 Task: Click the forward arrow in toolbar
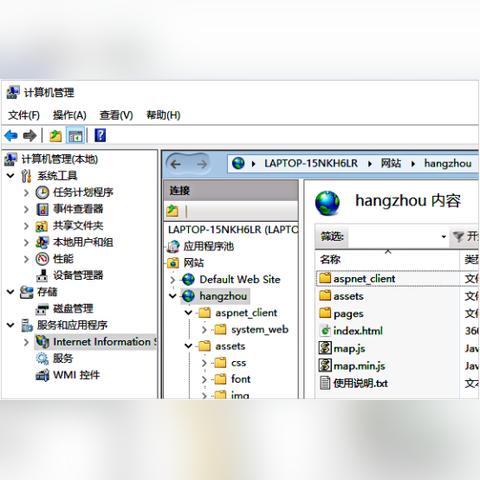[x=30, y=136]
